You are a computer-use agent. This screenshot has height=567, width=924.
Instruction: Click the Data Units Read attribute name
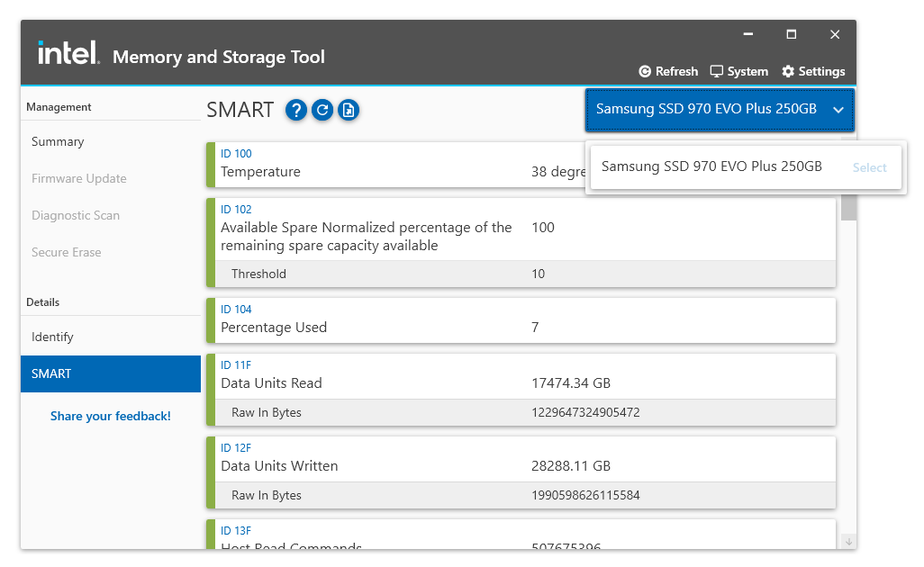(x=271, y=383)
